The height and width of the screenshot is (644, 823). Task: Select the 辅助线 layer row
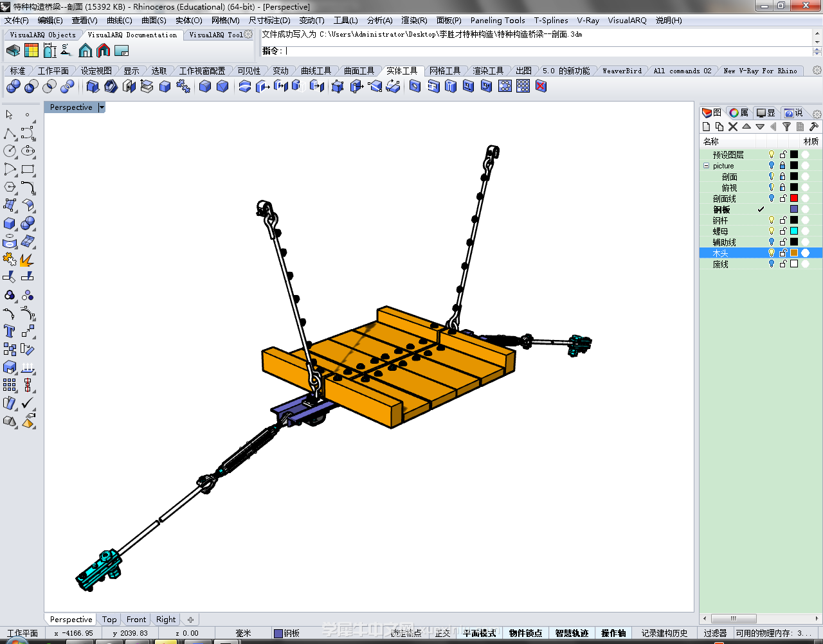pyautogui.click(x=761, y=242)
